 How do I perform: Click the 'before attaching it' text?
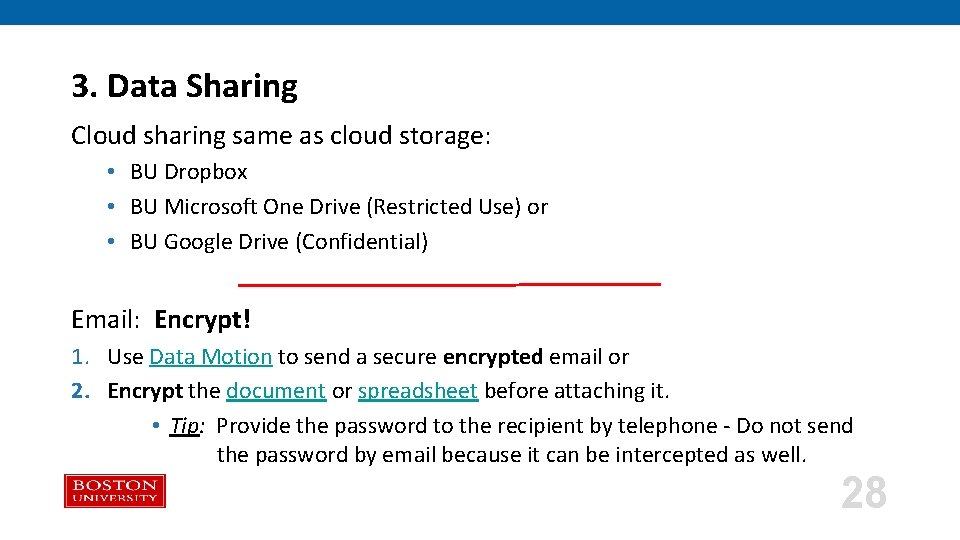coord(576,391)
